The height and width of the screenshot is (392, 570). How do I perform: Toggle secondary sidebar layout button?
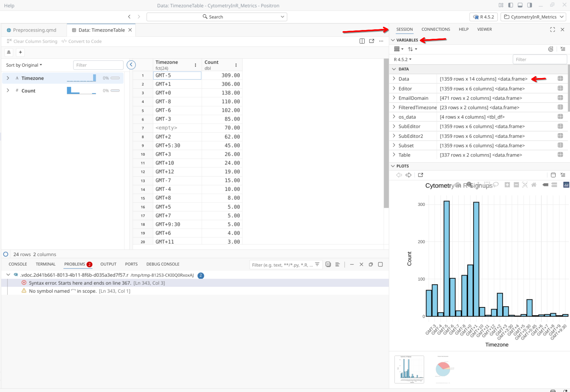pos(530,5)
